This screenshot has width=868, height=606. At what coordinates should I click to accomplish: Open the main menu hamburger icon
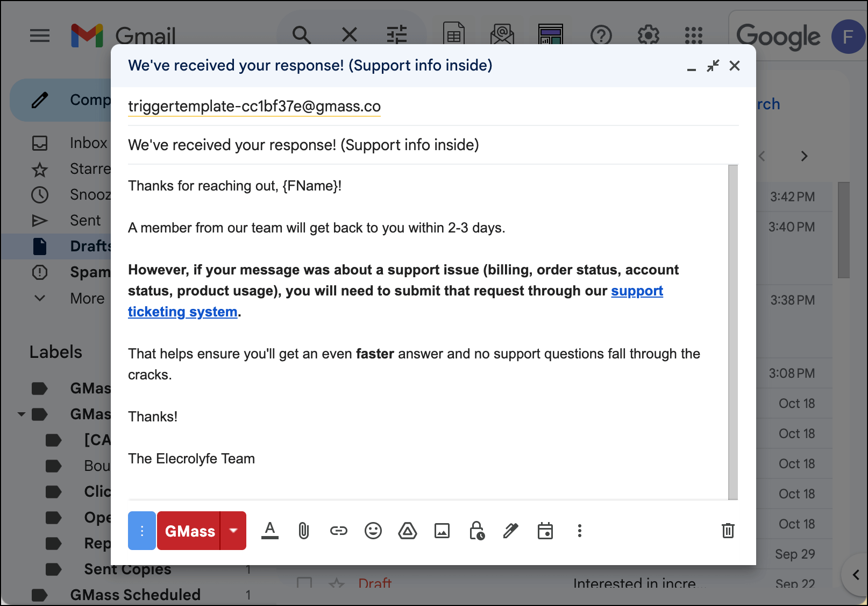(x=40, y=36)
